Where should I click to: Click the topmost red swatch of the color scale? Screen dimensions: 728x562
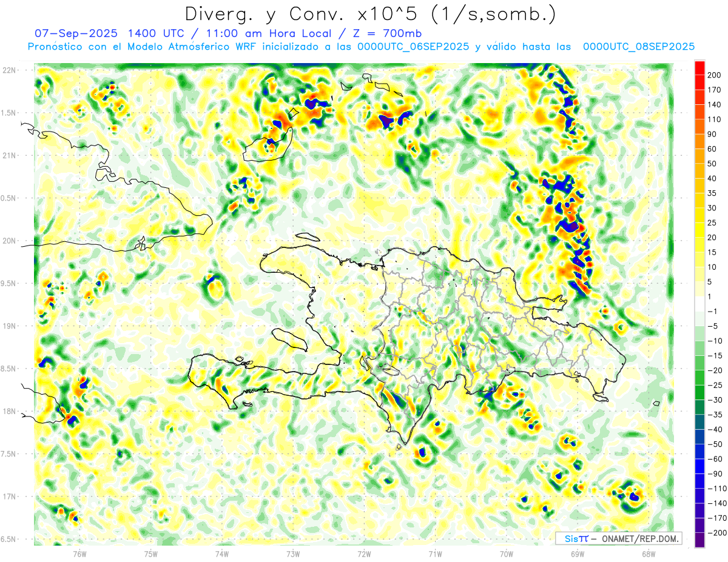pyautogui.click(x=699, y=67)
